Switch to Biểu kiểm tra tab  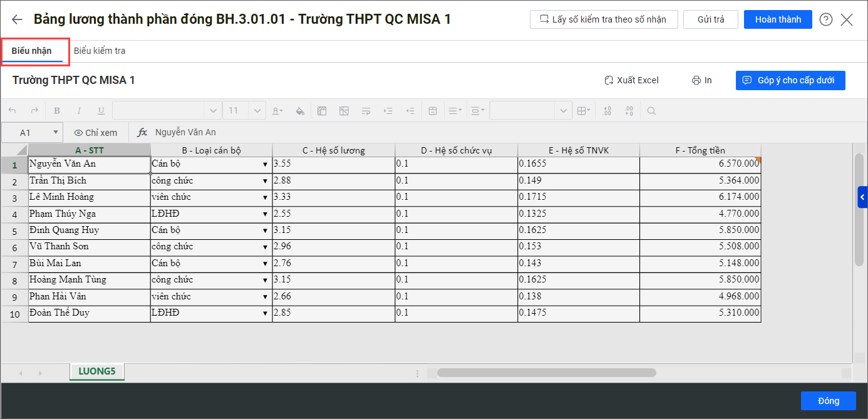[100, 51]
